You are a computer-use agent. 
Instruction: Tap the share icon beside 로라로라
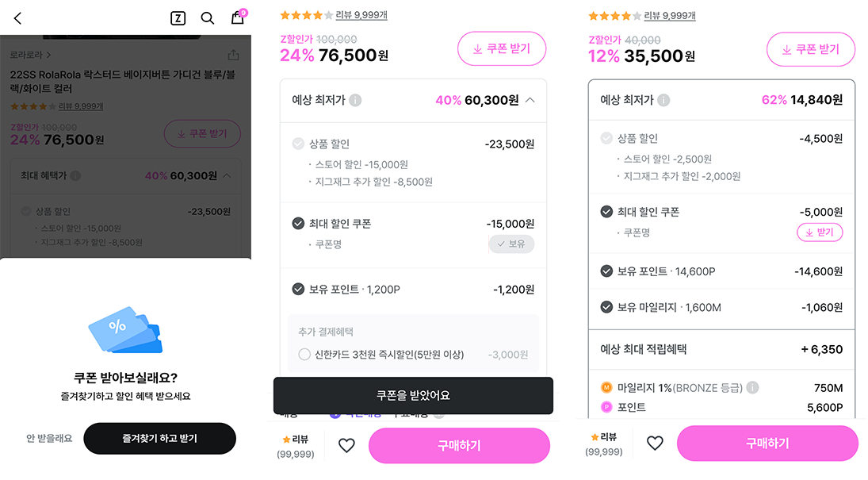tap(233, 55)
